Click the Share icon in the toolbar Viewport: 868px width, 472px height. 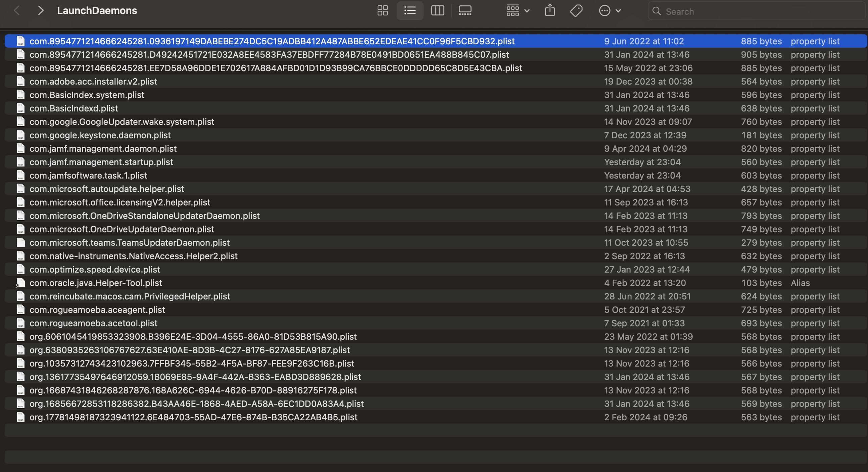550,10
